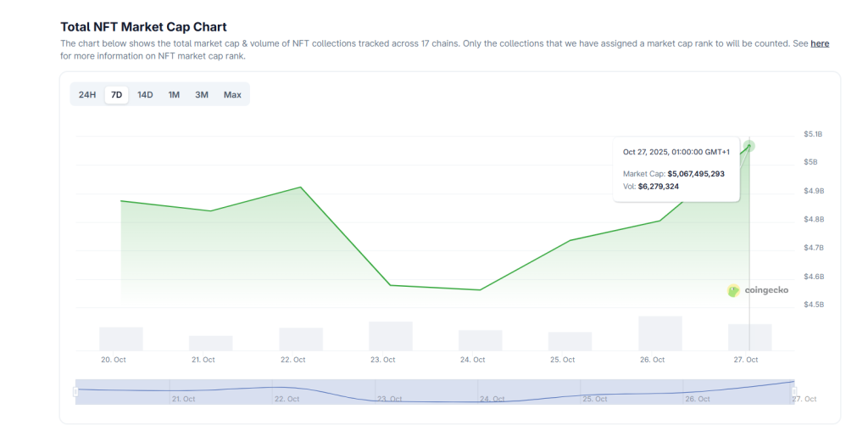
Task: Click the CoinGecko gecko logo watermark
Action: (x=733, y=290)
